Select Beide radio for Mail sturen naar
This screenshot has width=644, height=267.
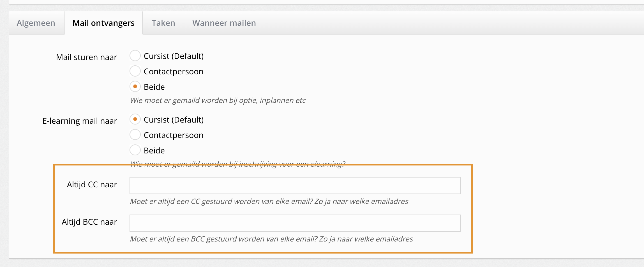(135, 87)
